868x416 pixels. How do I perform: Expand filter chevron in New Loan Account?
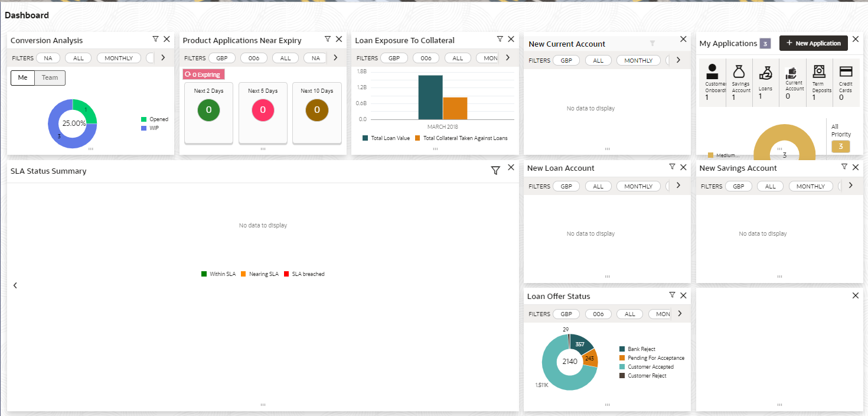[678, 186]
